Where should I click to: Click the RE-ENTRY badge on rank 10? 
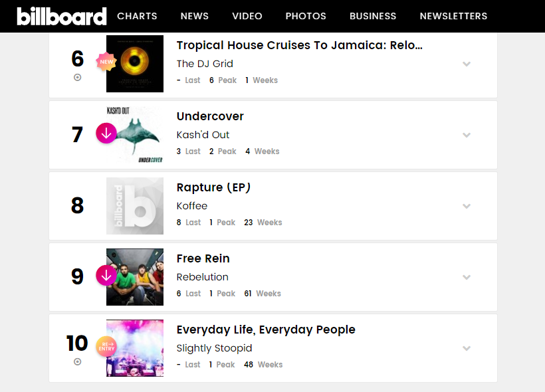pos(106,346)
